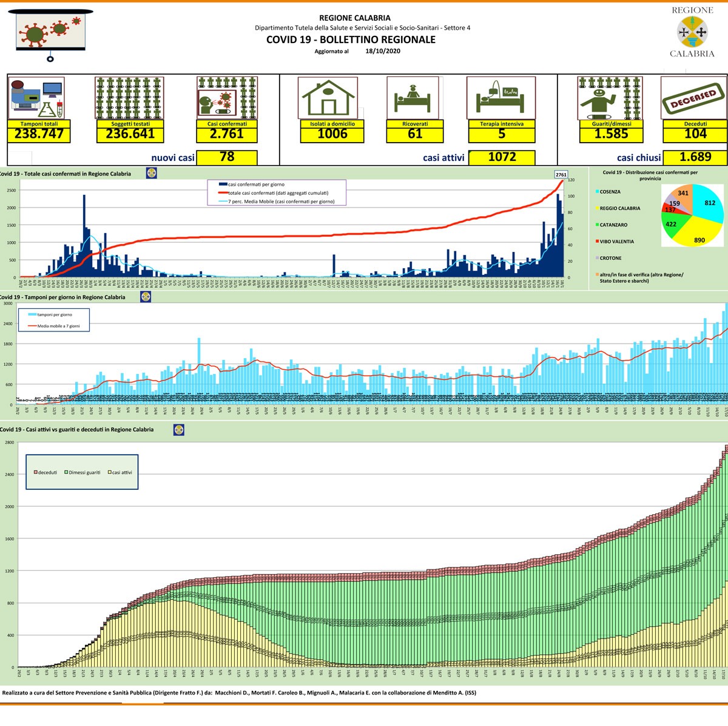Click the Terapia intensiva monitor bed icon
Image resolution: width=728 pixels, height=726 pixels.
point(500,98)
